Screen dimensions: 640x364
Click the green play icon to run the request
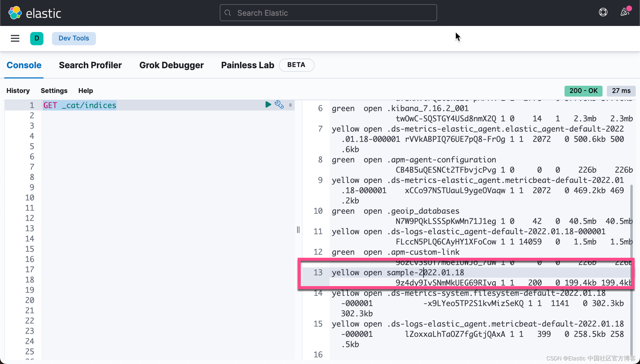click(268, 105)
